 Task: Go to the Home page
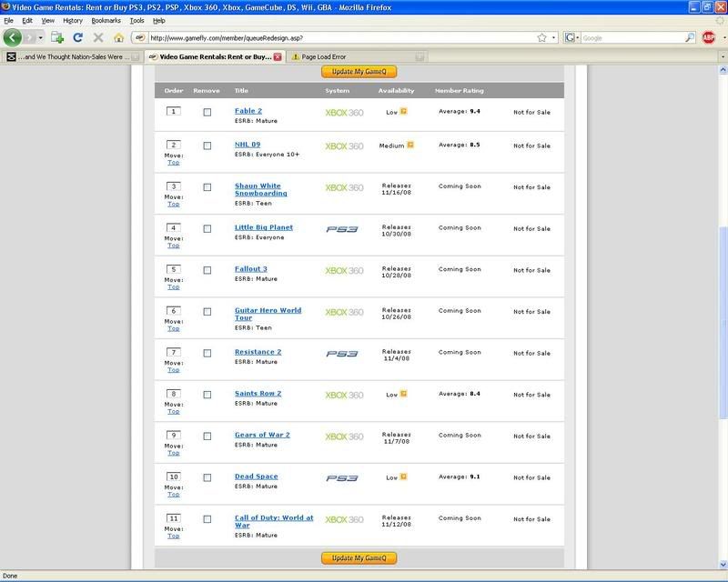point(119,37)
